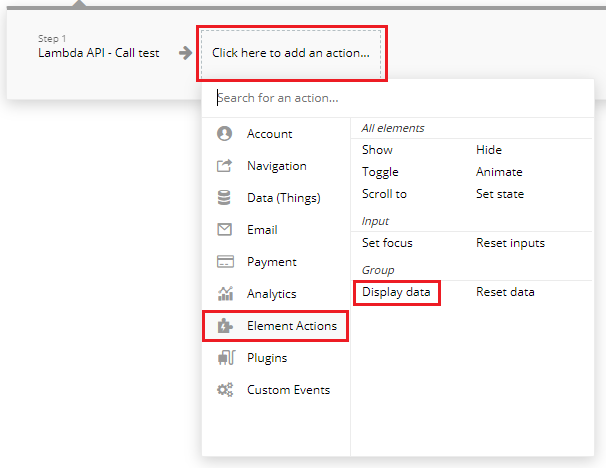
Task: Click the Email envelope icon
Action: tap(225, 230)
